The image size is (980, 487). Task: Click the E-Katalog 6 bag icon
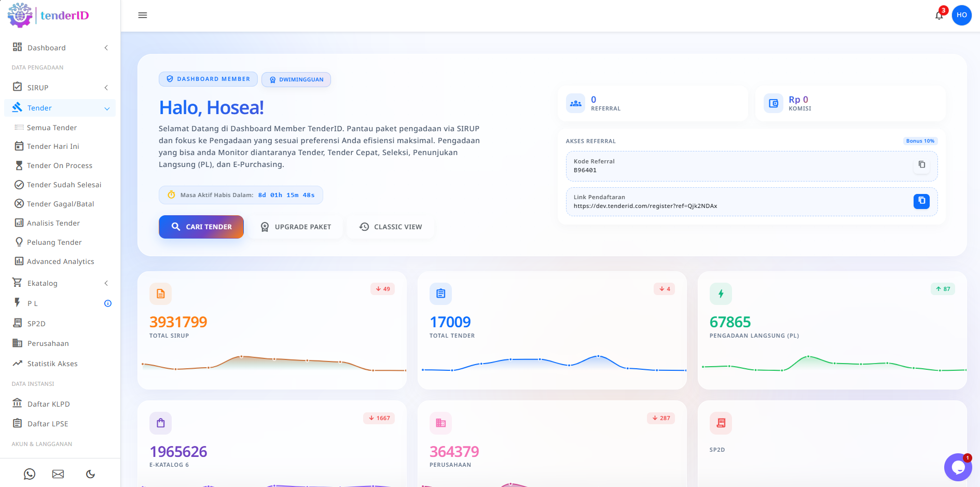click(160, 423)
